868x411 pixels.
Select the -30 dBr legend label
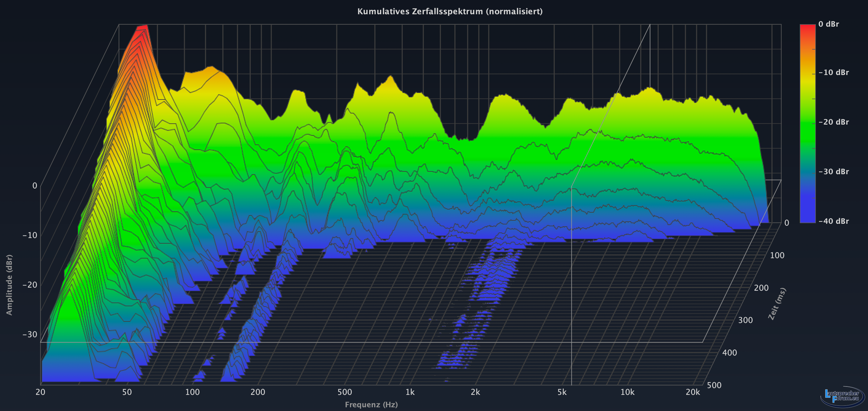[x=834, y=172]
